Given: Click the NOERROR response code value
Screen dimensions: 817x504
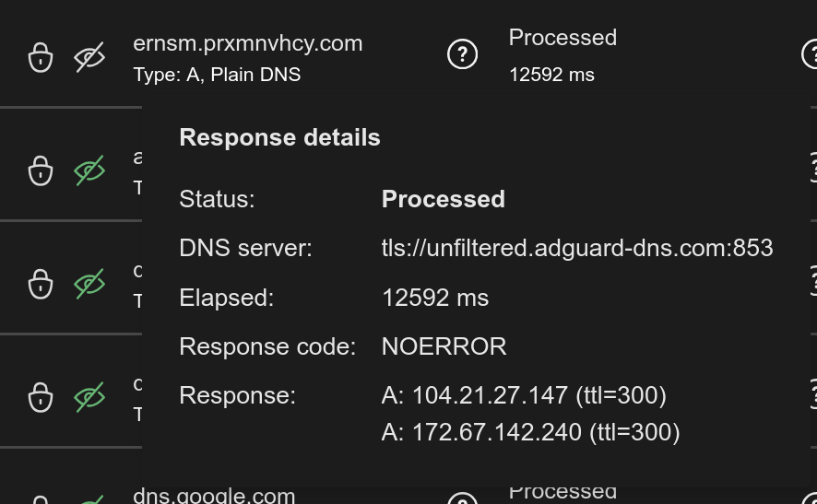Looking at the screenshot, I should point(444,346).
